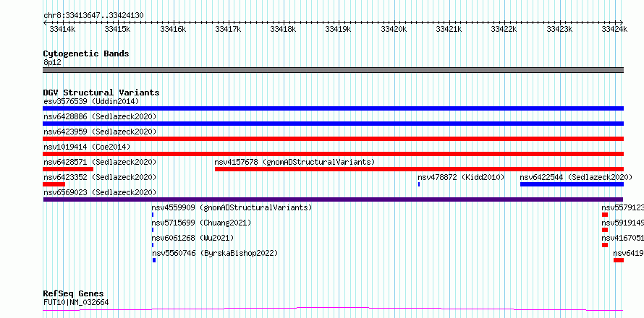Click the purple bar under nsv6569023
The image size is (644, 318).
tap(333, 199)
